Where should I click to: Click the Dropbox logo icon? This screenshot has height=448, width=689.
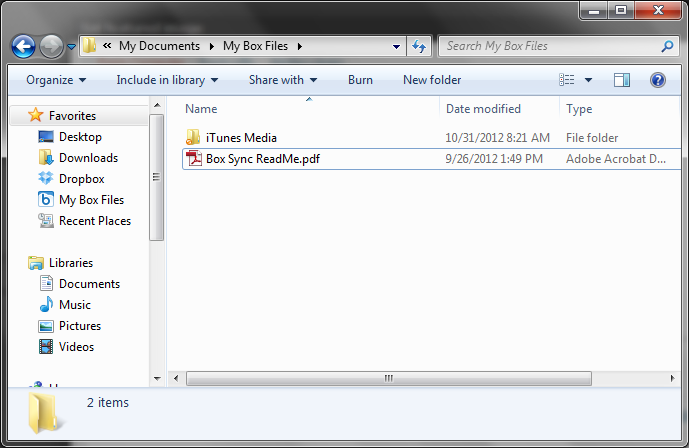[x=46, y=178]
